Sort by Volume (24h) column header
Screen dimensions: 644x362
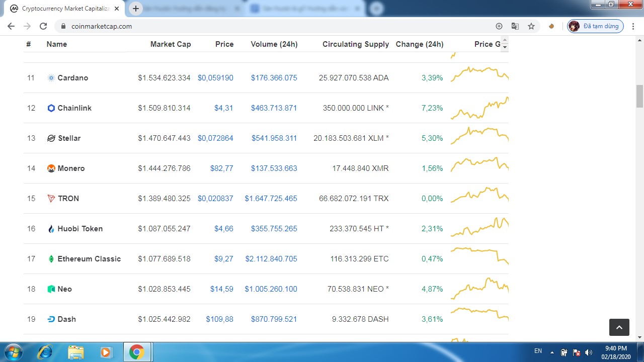point(274,44)
